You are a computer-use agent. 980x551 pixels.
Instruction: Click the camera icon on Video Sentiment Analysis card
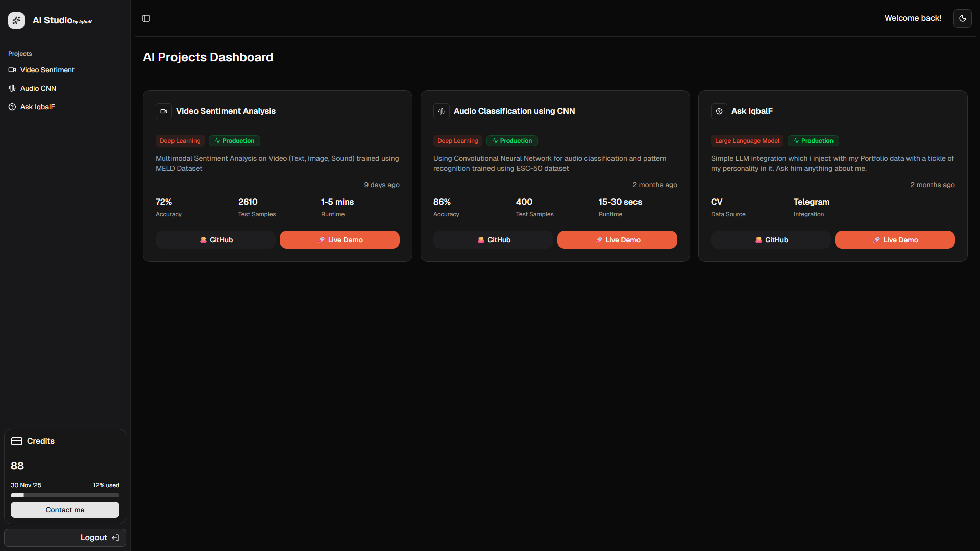click(x=164, y=111)
